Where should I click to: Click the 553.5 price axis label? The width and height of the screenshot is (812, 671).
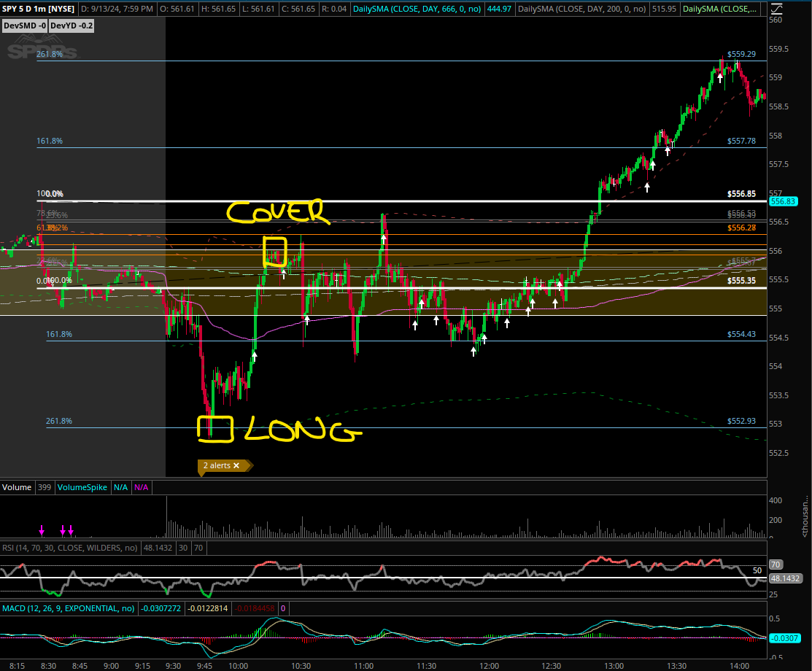(x=779, y=395)
